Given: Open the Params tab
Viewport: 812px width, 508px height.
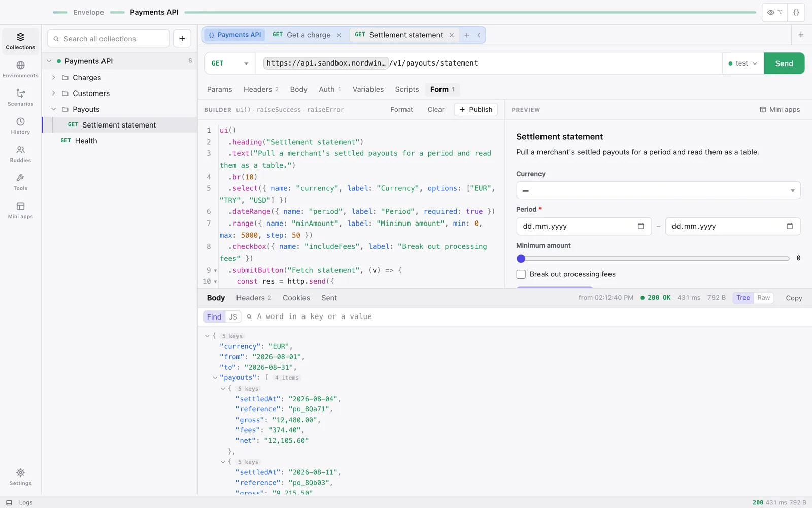Looking at the screenshot, I should [219, 90].
